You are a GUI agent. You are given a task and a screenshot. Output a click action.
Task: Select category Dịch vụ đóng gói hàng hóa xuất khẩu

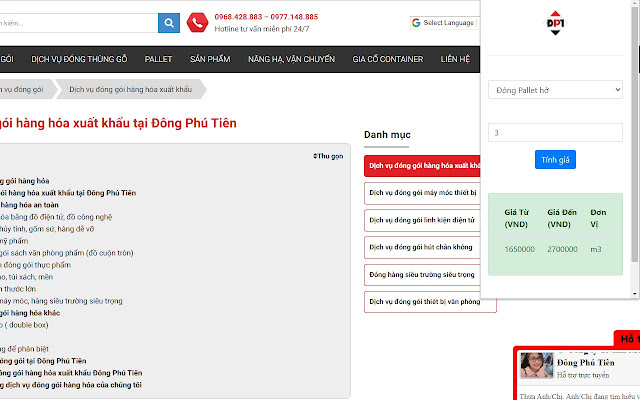422,166
